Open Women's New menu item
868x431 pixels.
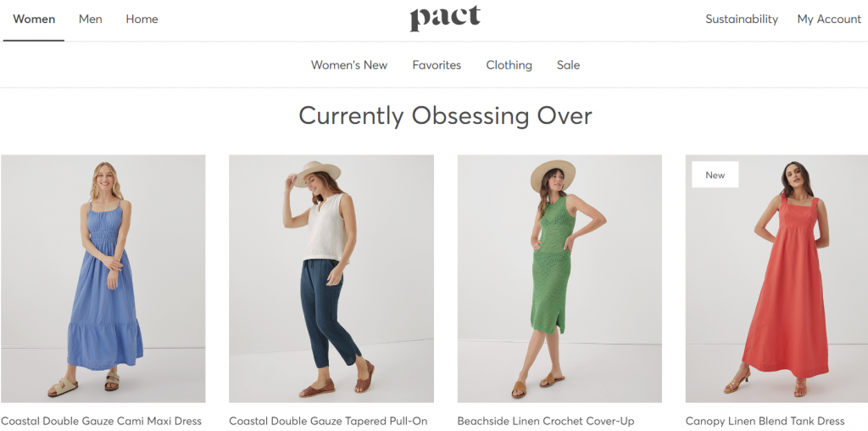349,65
